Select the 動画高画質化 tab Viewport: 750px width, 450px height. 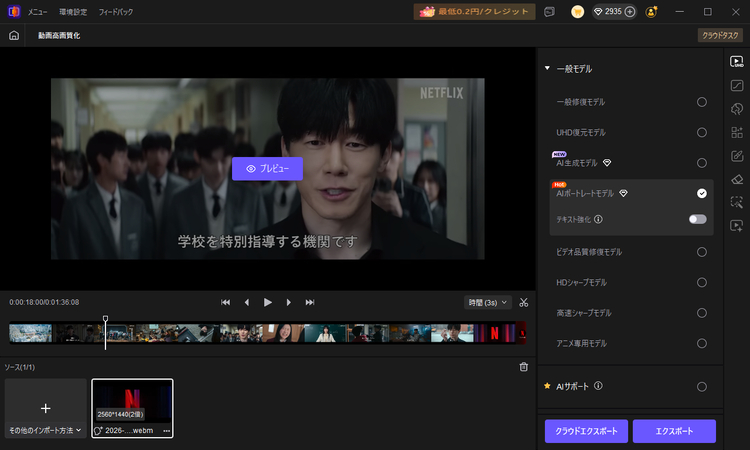point(59,35)
